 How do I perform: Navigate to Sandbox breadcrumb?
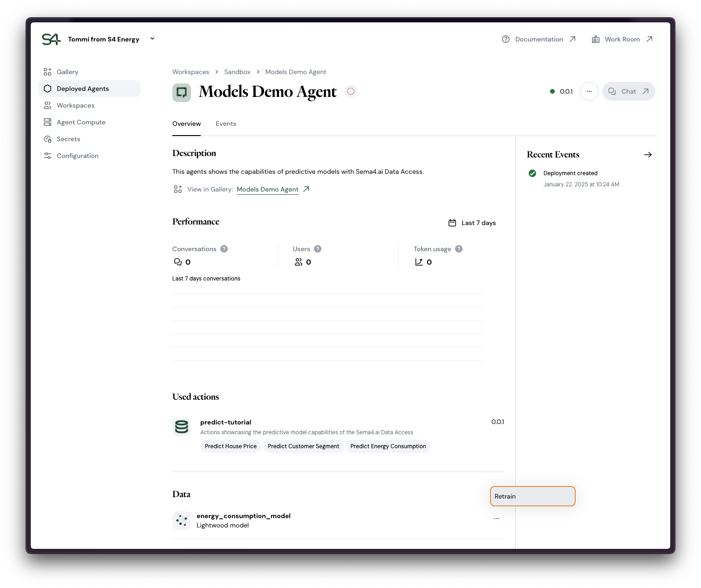tap(237, 72)
